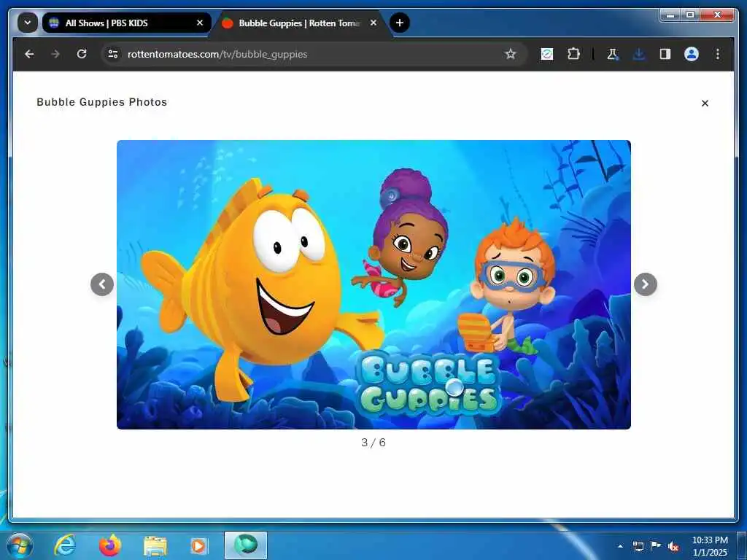Open Chrome Labs flask icon
The image size is (747, 560).
613,54
